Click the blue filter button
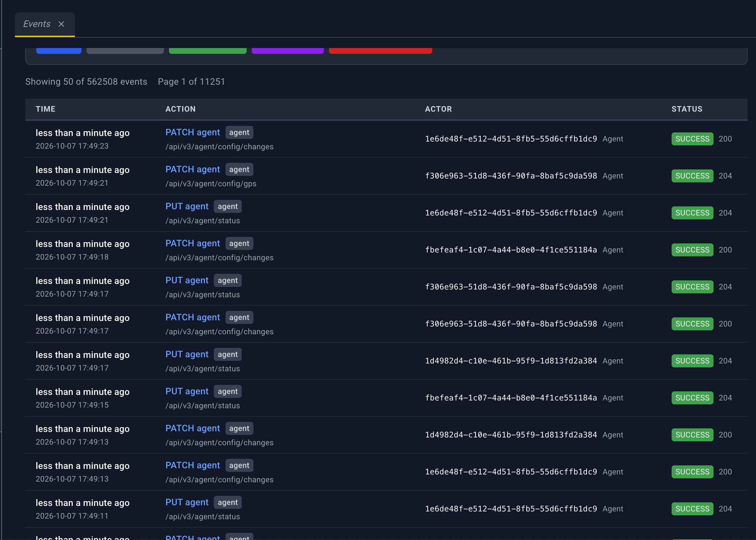756x540 pixels. (x=59, y=51)
